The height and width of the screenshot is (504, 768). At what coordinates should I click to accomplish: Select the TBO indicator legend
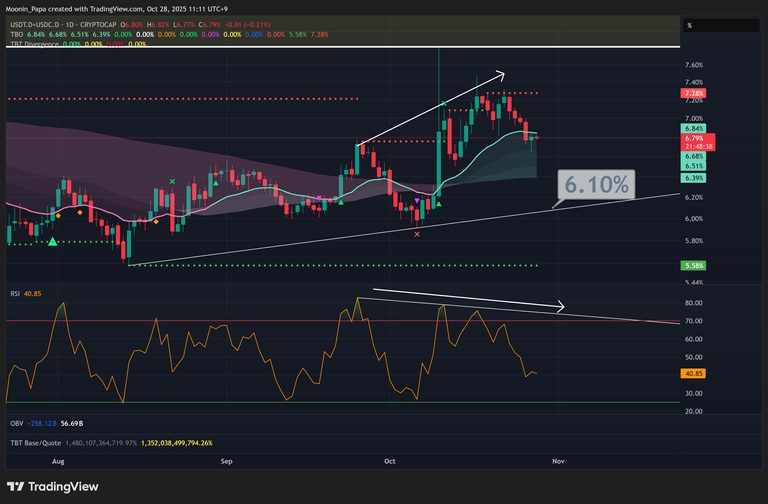(14, 34)
